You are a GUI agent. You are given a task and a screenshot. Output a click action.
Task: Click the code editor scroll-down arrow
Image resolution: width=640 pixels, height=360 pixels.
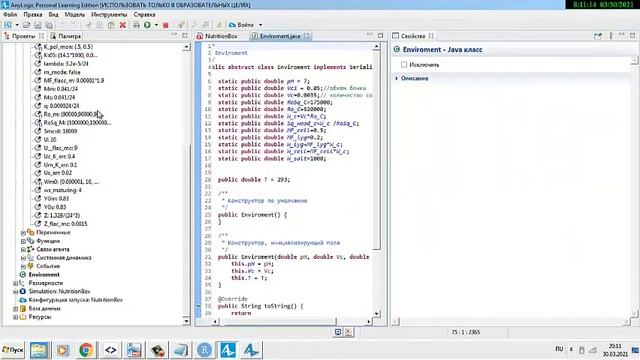click(376, 313)
